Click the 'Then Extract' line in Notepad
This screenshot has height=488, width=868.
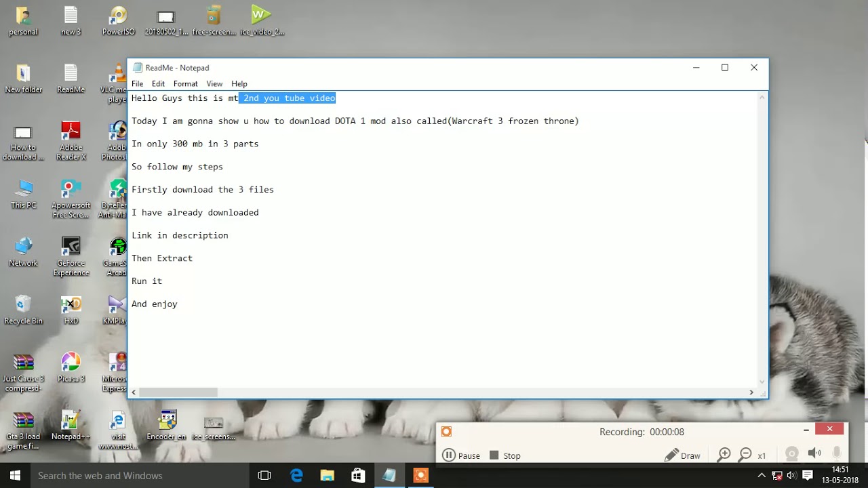point(162,258)
